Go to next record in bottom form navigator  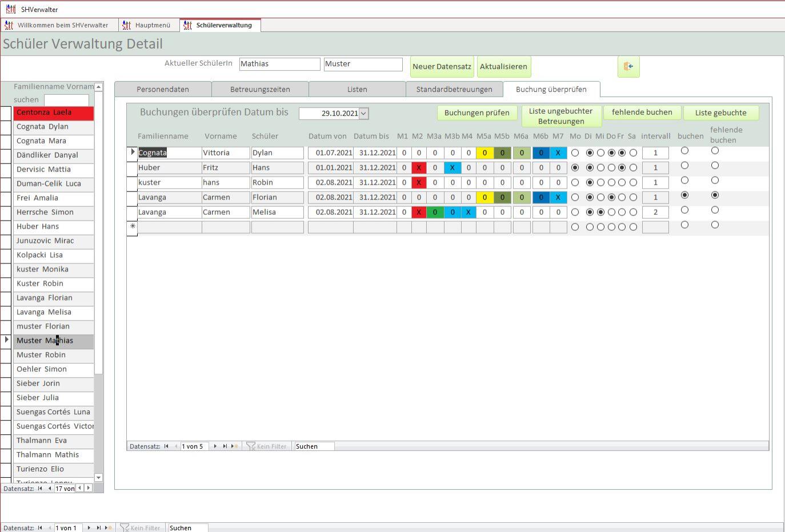click(x=89, y=528)
